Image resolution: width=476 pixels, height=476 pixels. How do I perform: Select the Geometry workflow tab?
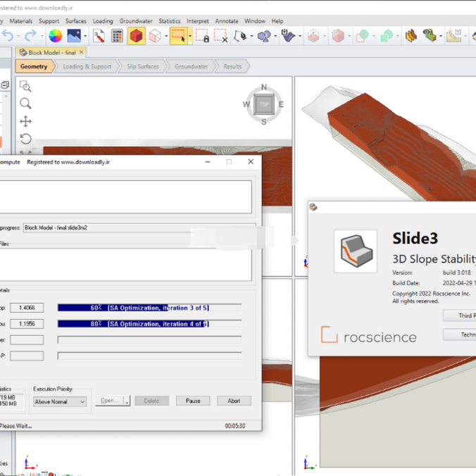[x=34, y=66]
